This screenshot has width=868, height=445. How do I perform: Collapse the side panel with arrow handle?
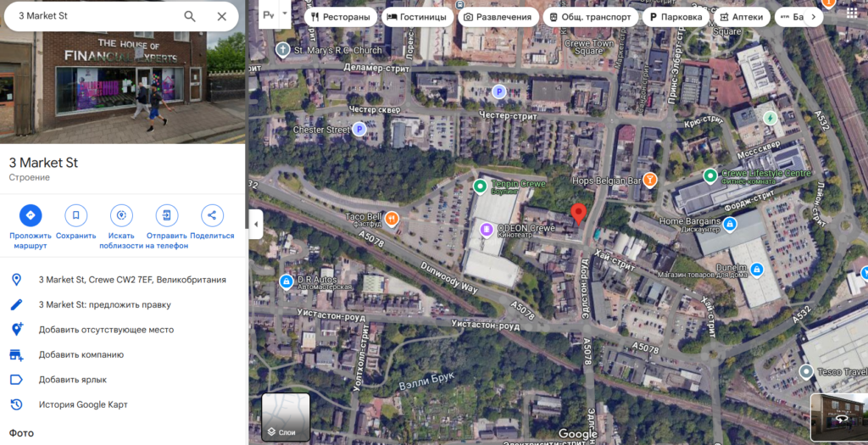coord(256,224)
